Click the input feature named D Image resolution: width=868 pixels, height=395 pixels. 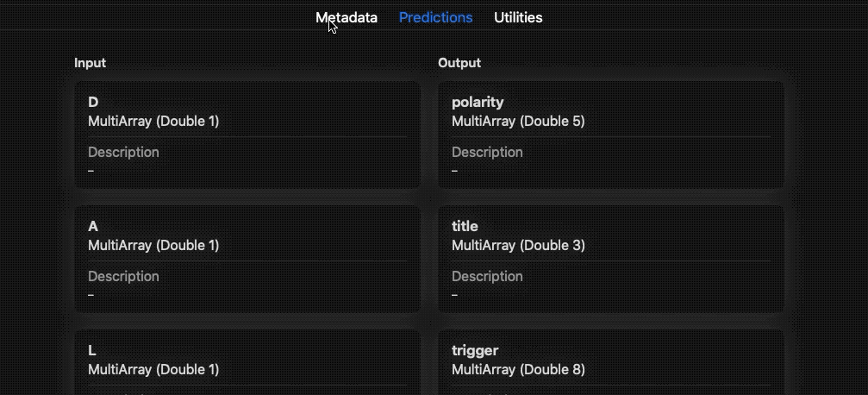tap(93, 102)
